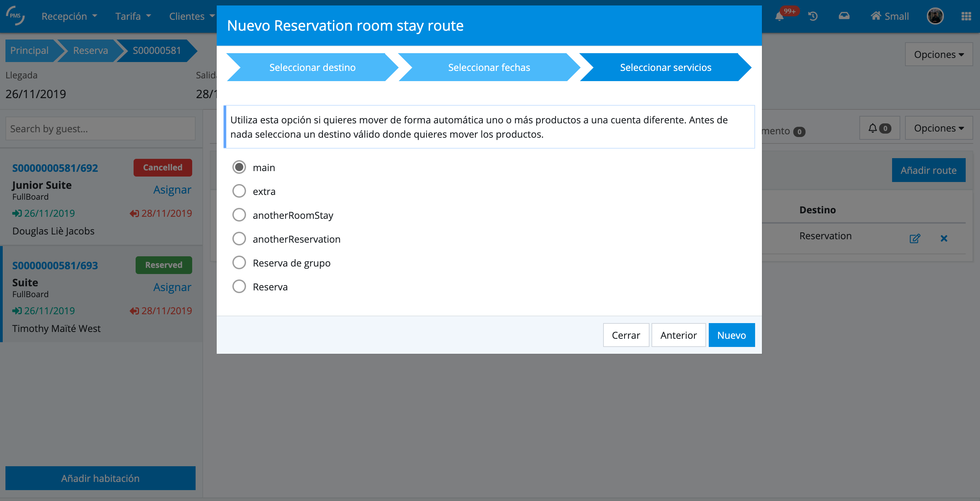Click the Cerrar button

click(626, 335)
